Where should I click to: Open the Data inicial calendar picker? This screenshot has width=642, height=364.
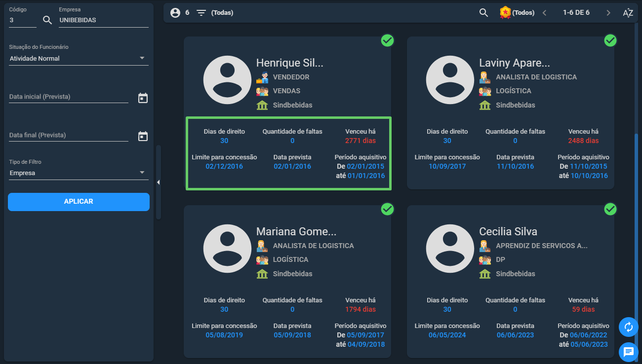point(143,98)
